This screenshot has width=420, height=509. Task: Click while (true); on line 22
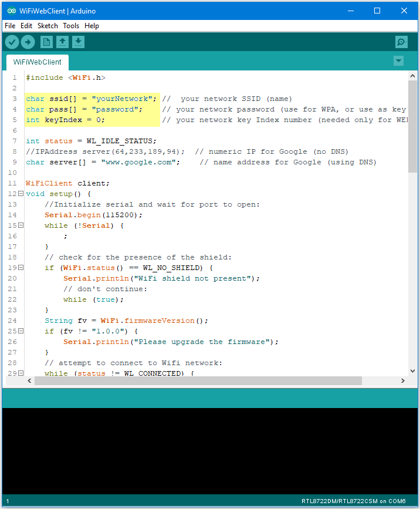click(93, 299)
